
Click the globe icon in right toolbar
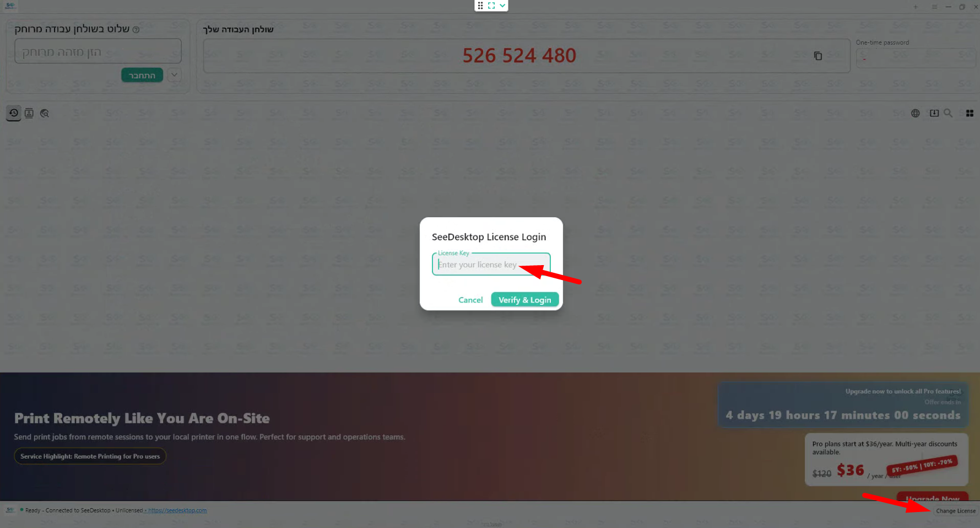[x=915, y=113]
